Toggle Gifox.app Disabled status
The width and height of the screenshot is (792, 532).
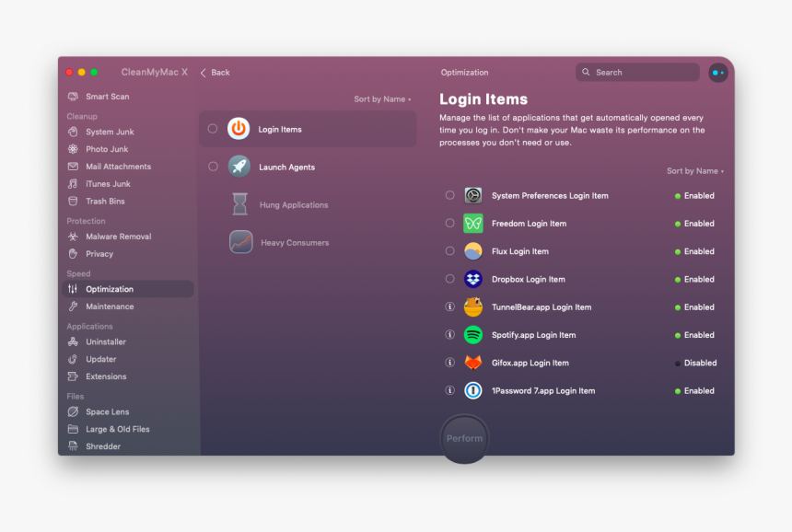click(x=695, y=363)
